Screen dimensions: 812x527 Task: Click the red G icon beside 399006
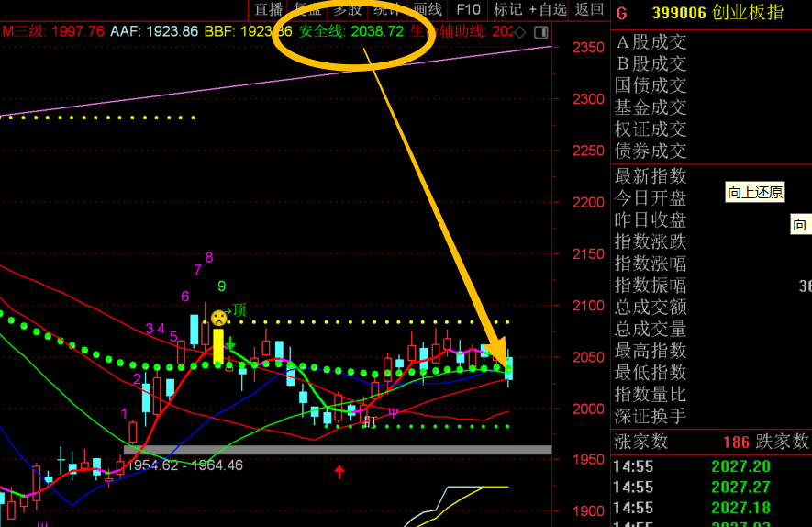tap(622, 13)
